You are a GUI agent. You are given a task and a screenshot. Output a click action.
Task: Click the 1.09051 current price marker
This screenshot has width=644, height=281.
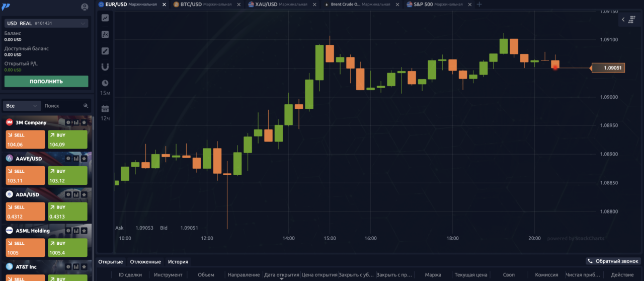coord(608,68)
